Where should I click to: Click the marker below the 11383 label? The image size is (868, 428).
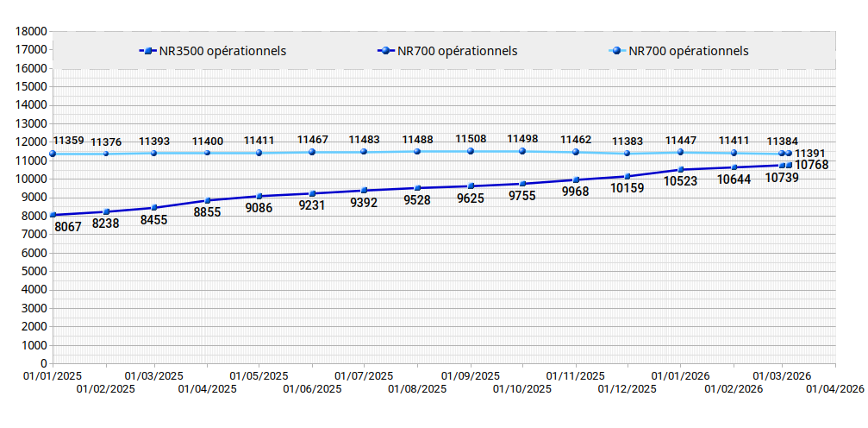click(x=627, y=154)
